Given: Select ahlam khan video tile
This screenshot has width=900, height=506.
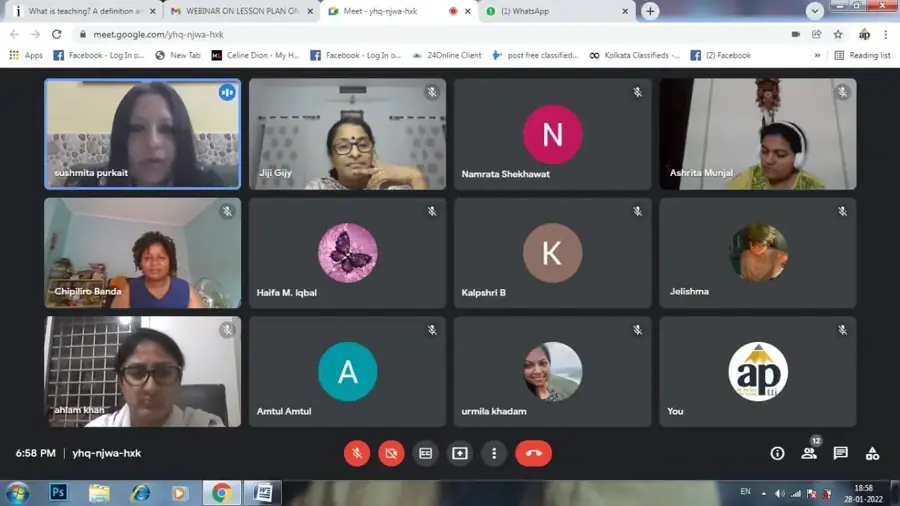Looking at the screenshot, I should pyautogui.click(x=142, y=371).
